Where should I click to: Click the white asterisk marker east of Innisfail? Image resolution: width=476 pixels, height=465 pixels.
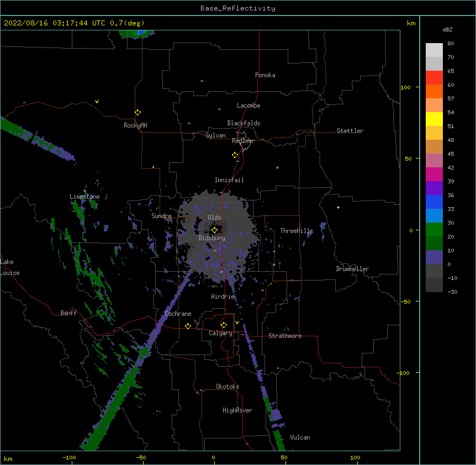coord(277,167)
